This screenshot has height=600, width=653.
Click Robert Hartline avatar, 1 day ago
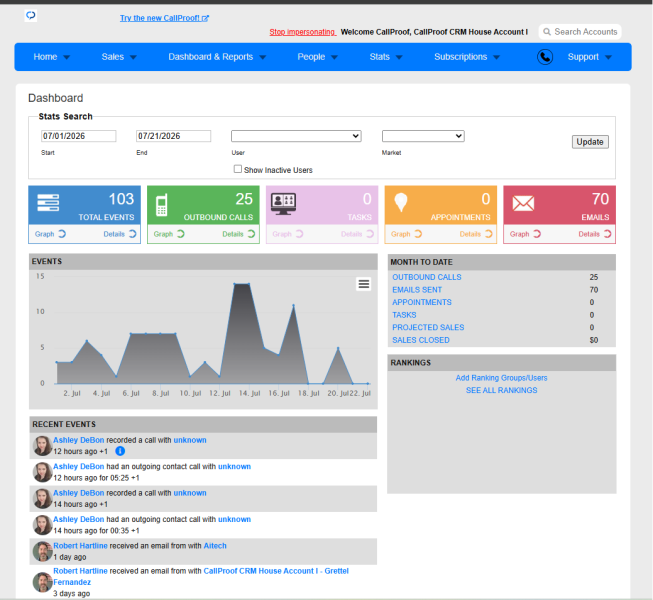point(42,552)
